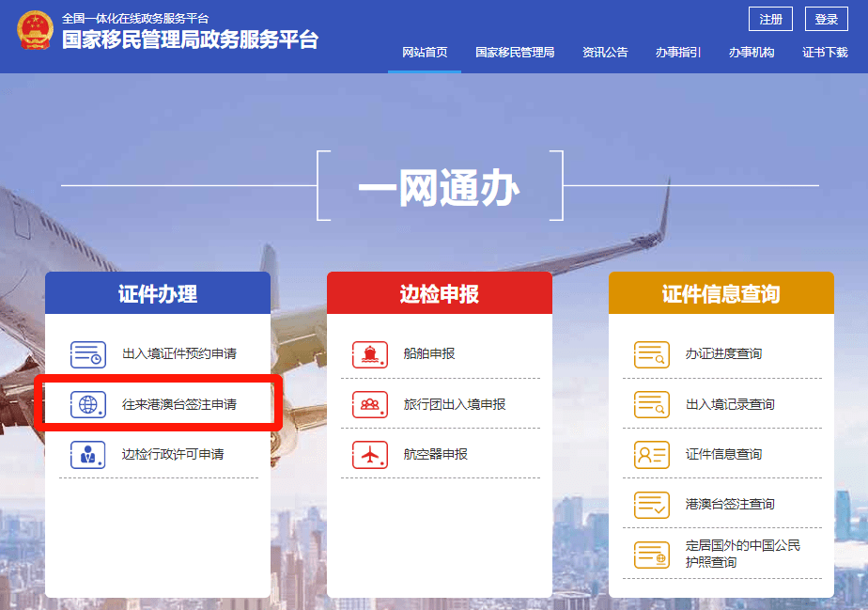Click the icon beside 出入境记录查询
This screenshot has height=610, width=868.
(x=652, y=404)
